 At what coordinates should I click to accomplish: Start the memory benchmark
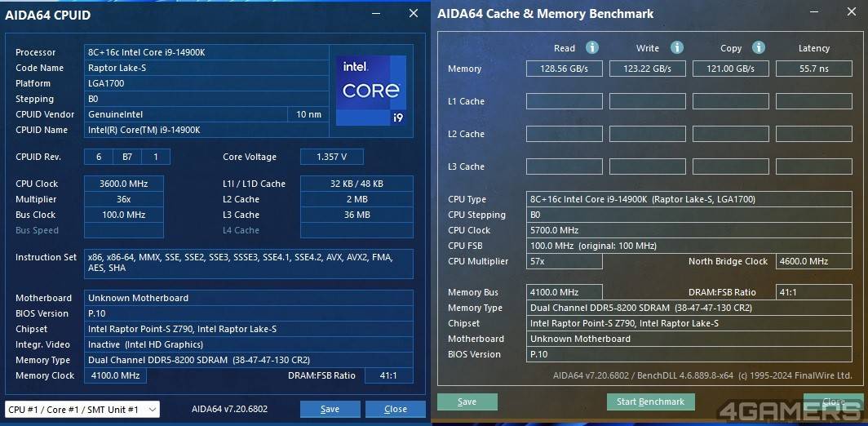click(650, 402)
